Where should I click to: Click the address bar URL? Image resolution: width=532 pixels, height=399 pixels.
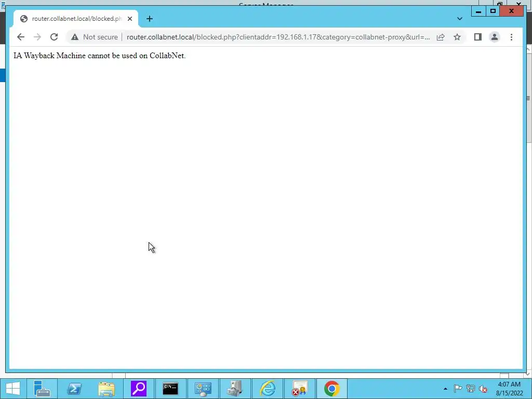click(278, 37)
